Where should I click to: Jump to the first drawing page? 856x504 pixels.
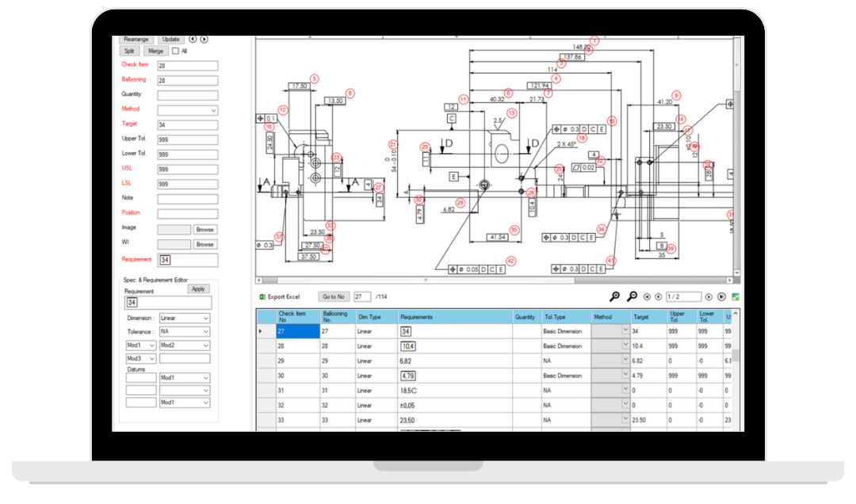click(646, 296)
